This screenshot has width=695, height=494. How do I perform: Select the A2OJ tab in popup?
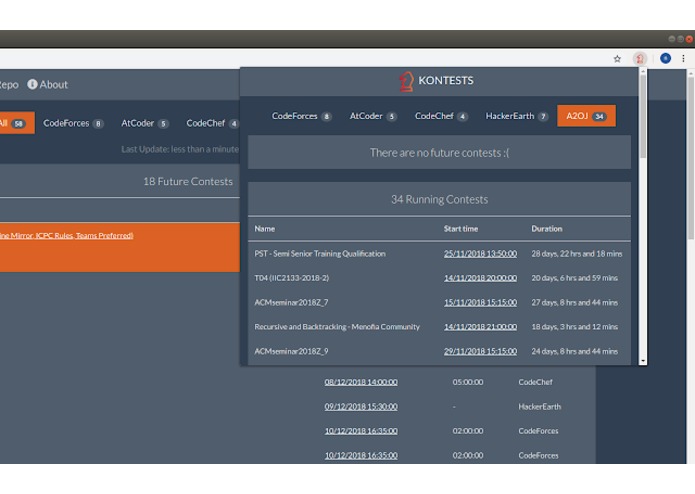tap(586, 116)
